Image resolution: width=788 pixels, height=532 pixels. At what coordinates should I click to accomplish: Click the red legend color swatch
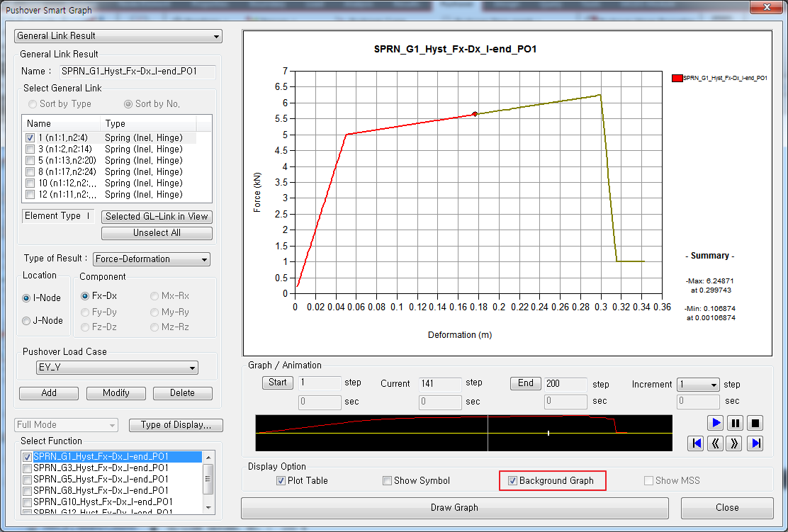click(677, 78)
